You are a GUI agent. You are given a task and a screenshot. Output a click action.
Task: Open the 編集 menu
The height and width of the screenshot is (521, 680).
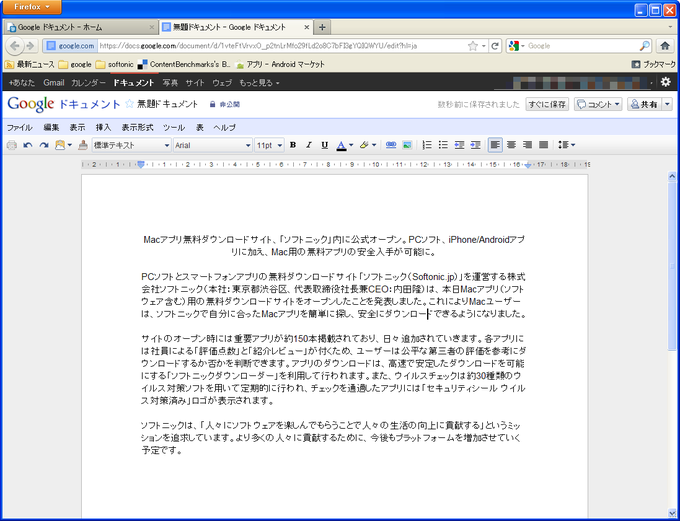(51, 128)
